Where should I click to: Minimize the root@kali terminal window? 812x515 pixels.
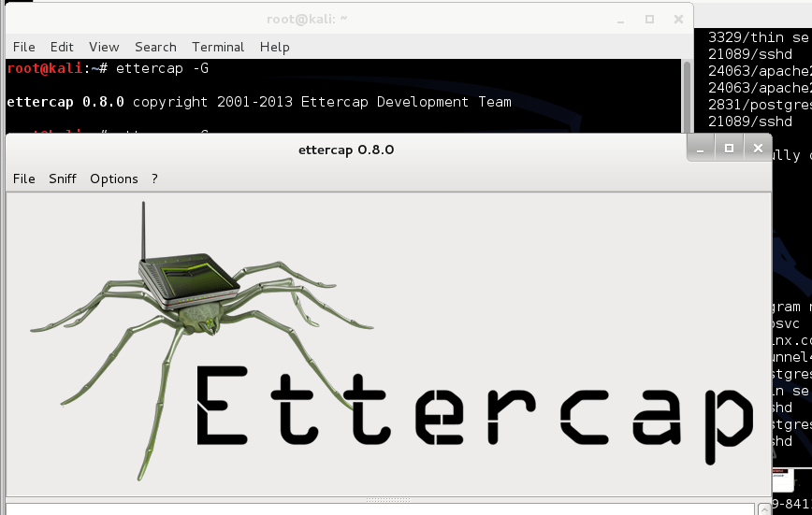[620, 20]
